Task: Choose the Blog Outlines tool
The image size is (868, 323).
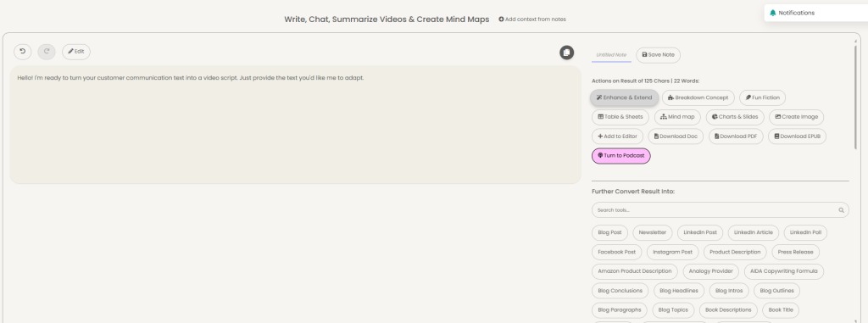Action: (x=776, y=291)
